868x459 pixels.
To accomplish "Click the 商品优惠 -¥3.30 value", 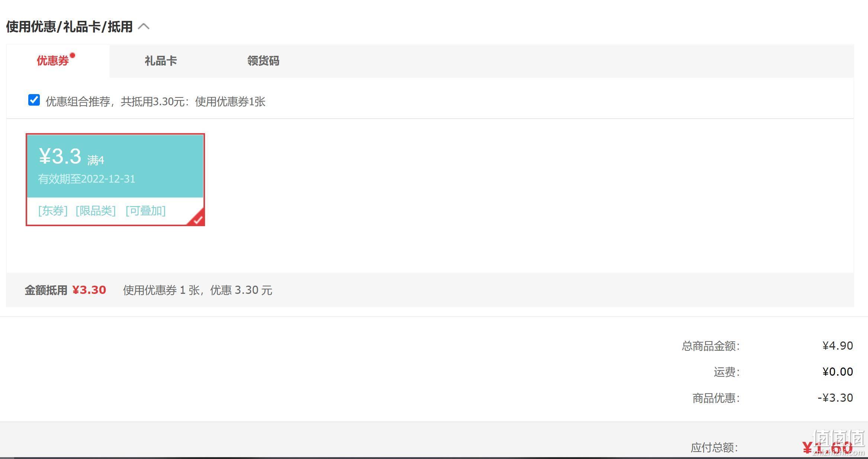I will [x=835, y=398].
